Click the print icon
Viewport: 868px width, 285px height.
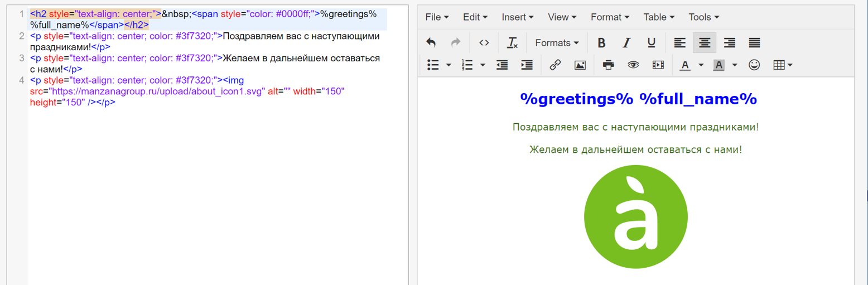pos(608,65)
